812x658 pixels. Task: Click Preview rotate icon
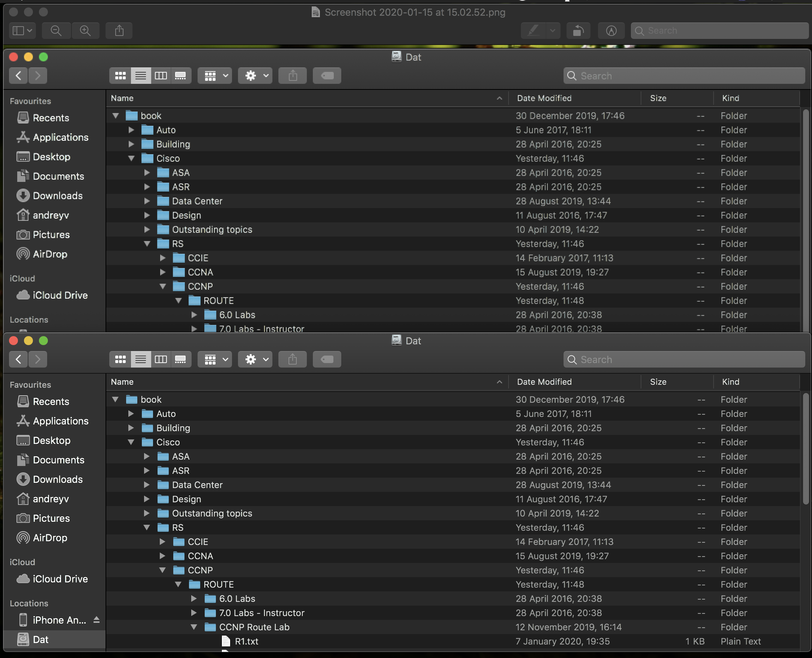click(578, 31)
